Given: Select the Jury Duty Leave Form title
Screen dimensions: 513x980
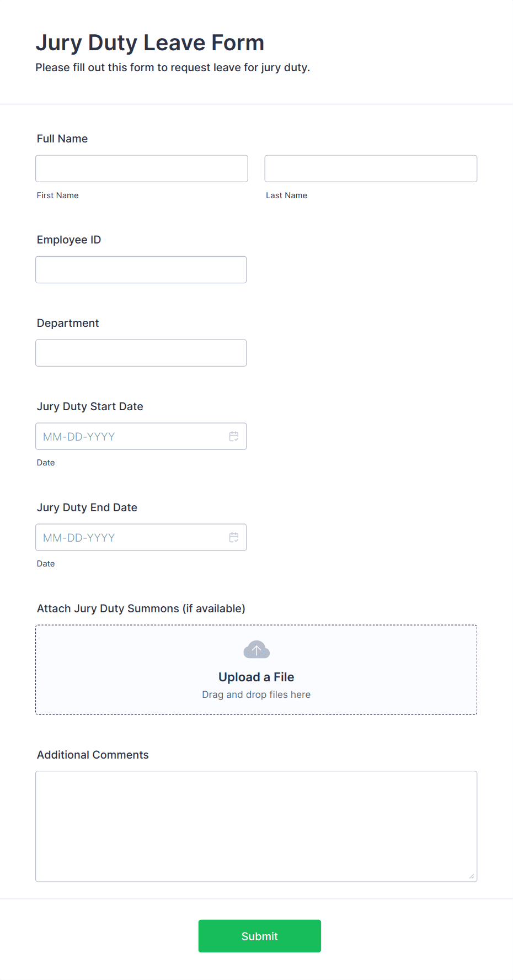Looking at the screenshot, I should click(150, 42).
